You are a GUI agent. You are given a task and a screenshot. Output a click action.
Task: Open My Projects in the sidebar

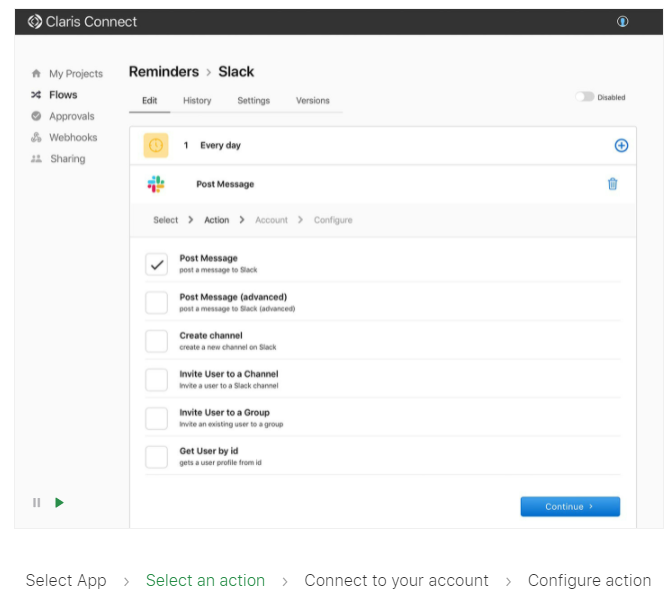coord(75,74)
